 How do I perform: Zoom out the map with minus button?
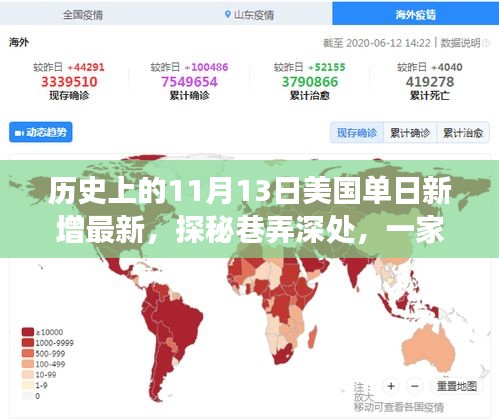point(415,386)
